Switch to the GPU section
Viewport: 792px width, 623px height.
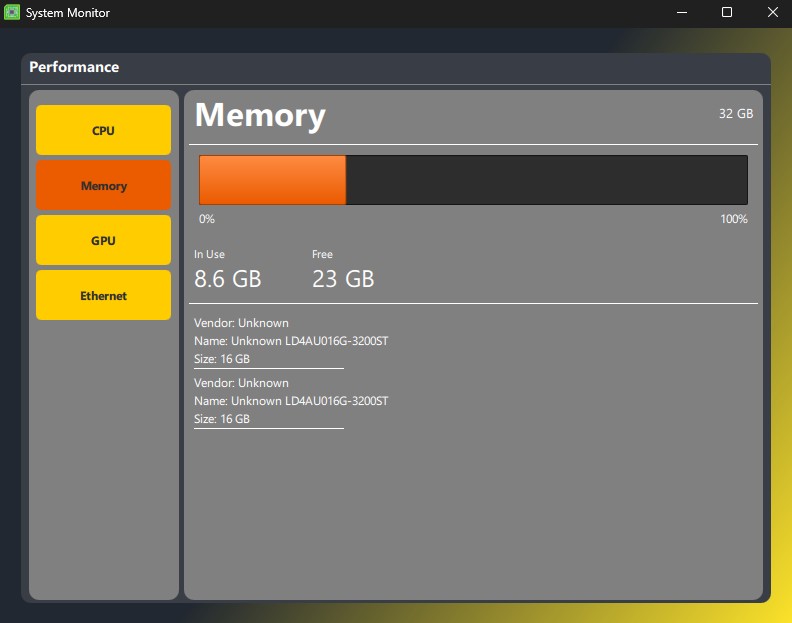(x=103, y=240)
